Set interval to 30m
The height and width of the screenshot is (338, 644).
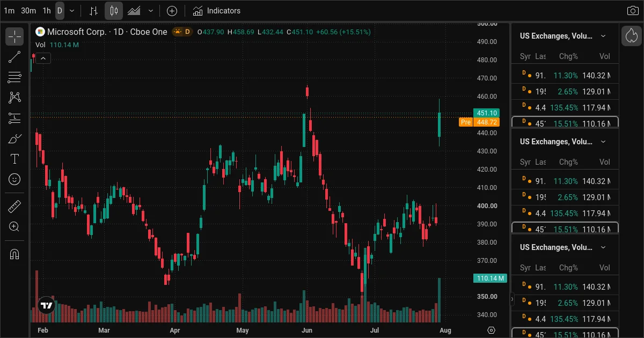click(x=28, y=11)
